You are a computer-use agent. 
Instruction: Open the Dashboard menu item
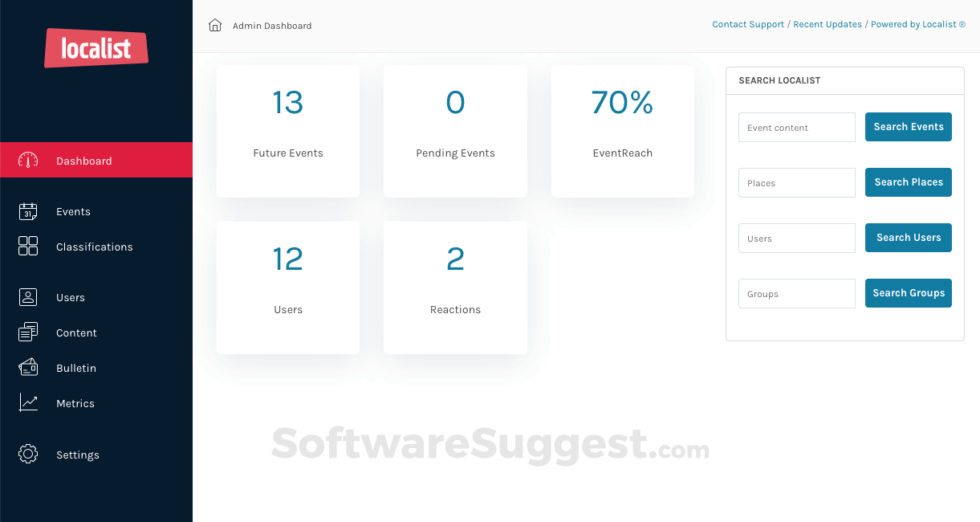(x=83, y=161)
